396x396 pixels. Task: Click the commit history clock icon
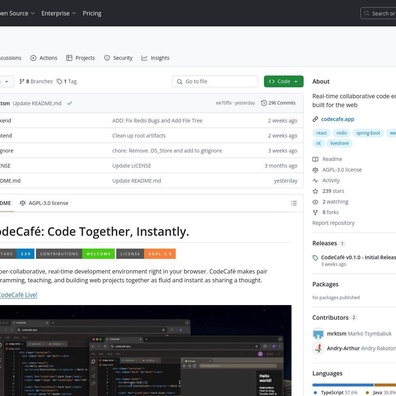click(x=264, y=103)
